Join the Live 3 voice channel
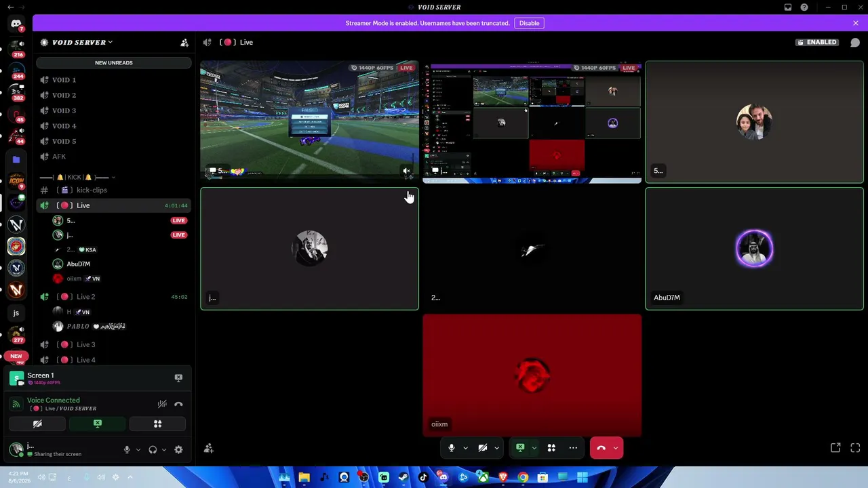The image size is (868, 488). click(114, 344)
